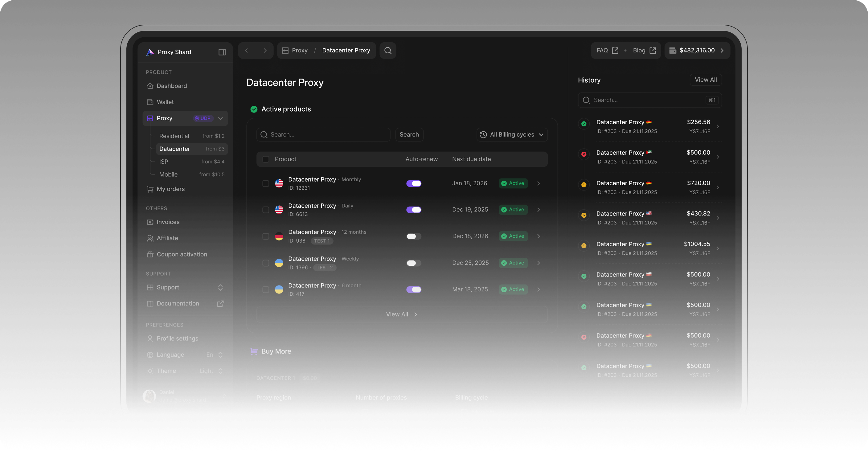Image resolution: width=868 pixels, height=451 pixels.
Task: Open the wallet balance $482,316.00
Action: click(x=697, y=51)
